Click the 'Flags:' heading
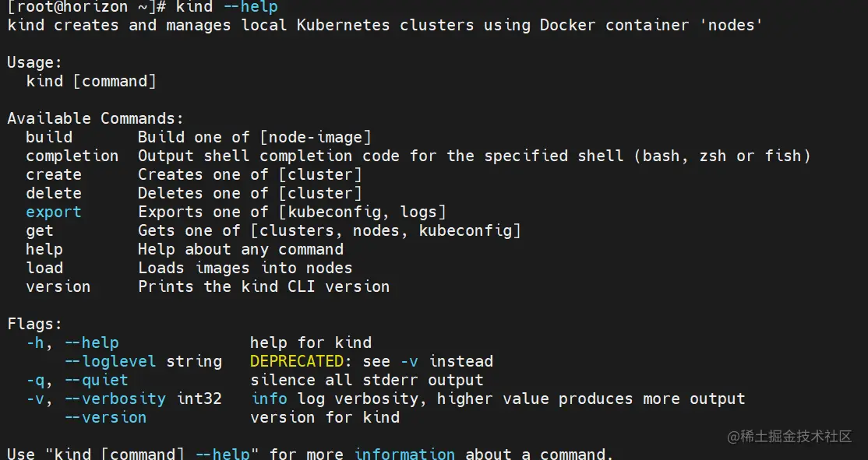Viewport: 868px width, 460px height. (35, 324)
